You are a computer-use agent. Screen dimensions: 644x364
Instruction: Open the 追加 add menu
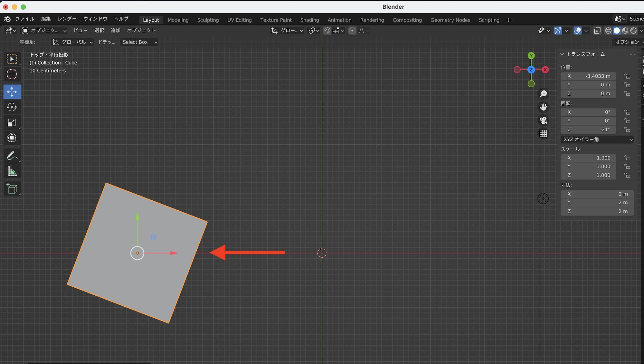click(x=115, y=30)
